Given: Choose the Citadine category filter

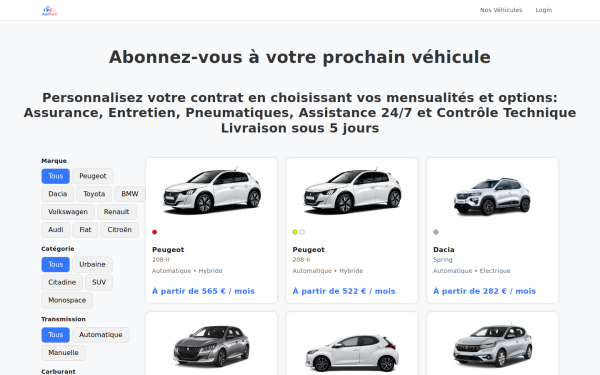Looking at the screenshot, I should click(x=62, y=282).
